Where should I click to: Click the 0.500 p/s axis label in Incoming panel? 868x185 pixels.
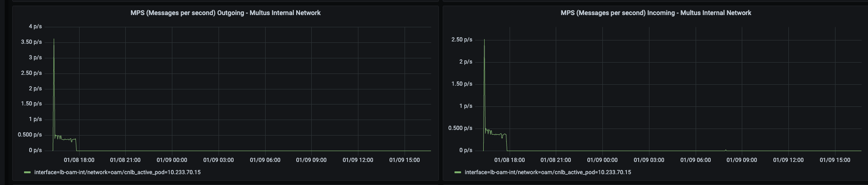[x=461, y=128]
